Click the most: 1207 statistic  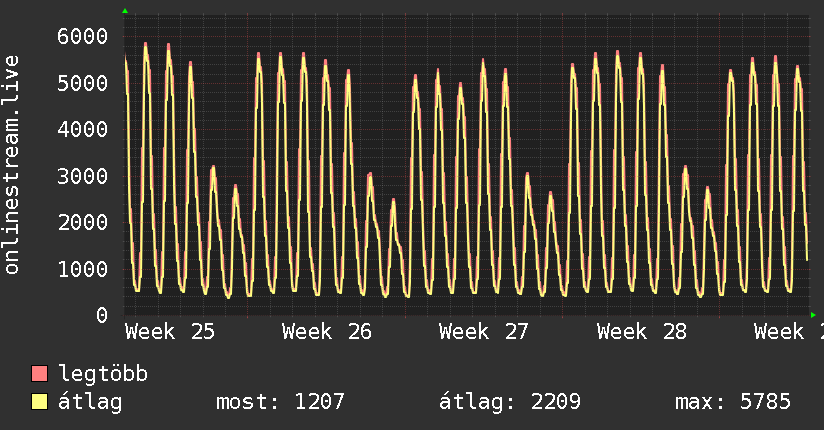pos(280,402)
